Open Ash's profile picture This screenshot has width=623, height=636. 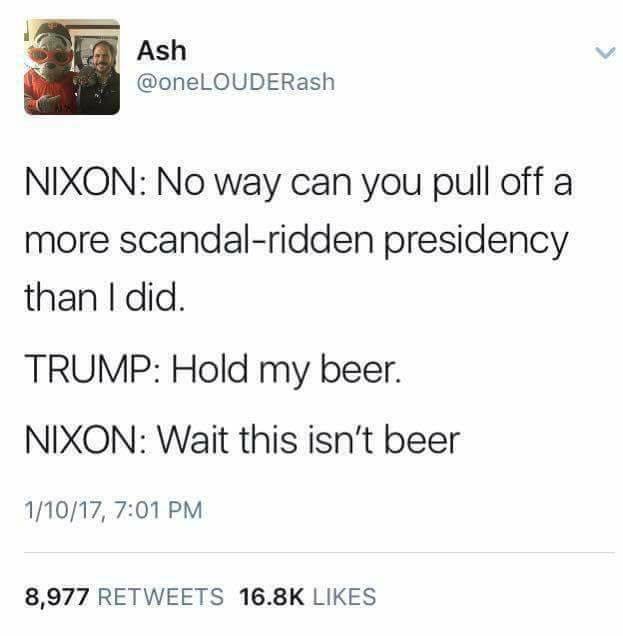tap(72, 67)
